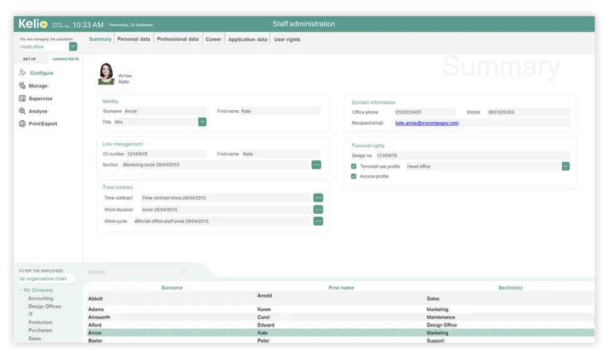This screenshot has width=607, height=364.
Task: Open Work duration ellipsis button
Action: [x=318, y=209]
